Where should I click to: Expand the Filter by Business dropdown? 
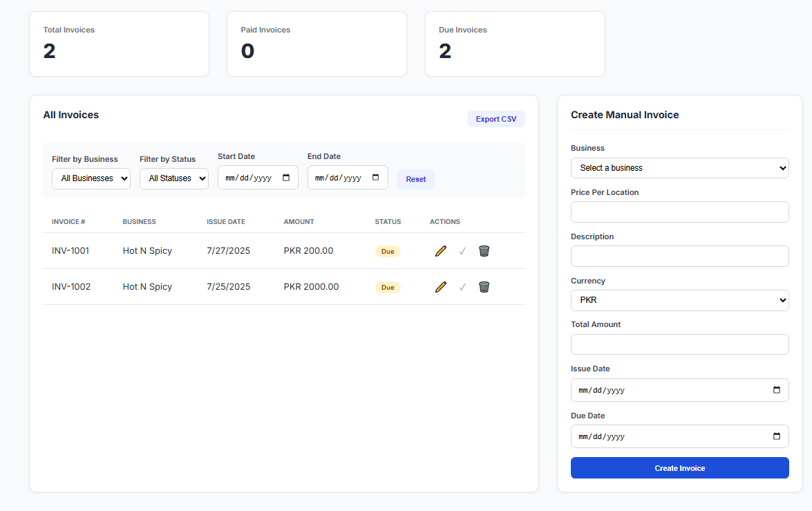pos(91,178)
